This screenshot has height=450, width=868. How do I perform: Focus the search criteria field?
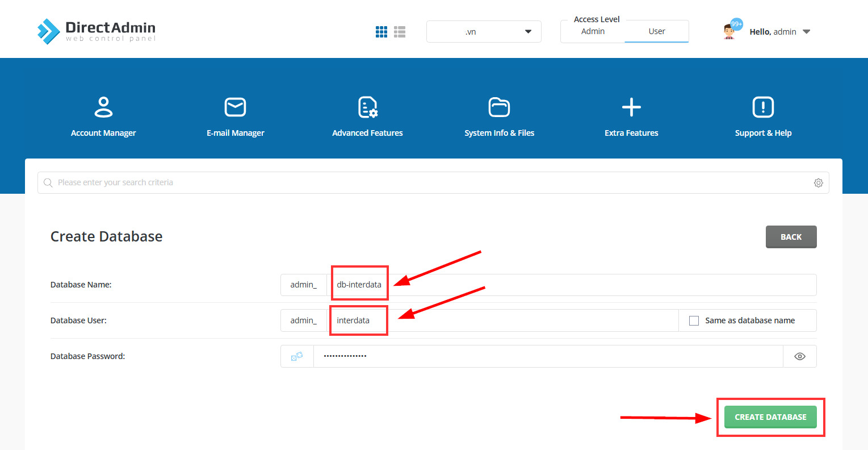pyautogui.click(x=433, y=182)
